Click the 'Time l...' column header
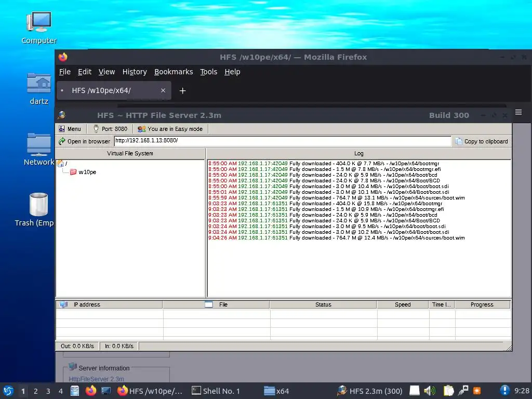This screenshot has width=532, height=399. 442,304
